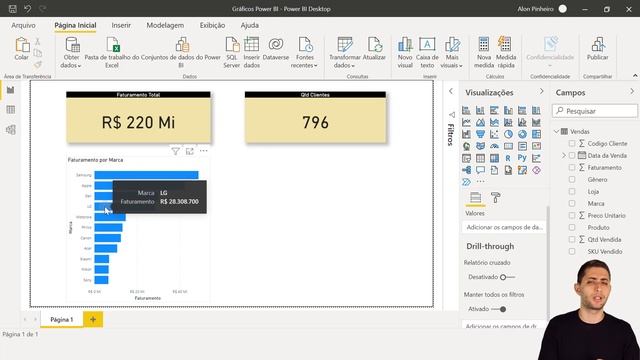The width and height of the screenshot is (640, 360).
Task: Open Report view in left sidebar
Action: tap(11, 90)
